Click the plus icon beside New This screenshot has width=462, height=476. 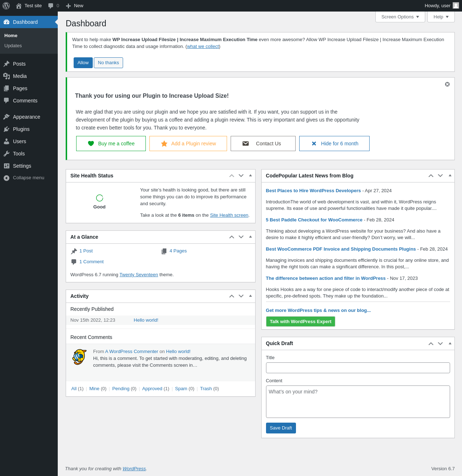pos(68,6)
